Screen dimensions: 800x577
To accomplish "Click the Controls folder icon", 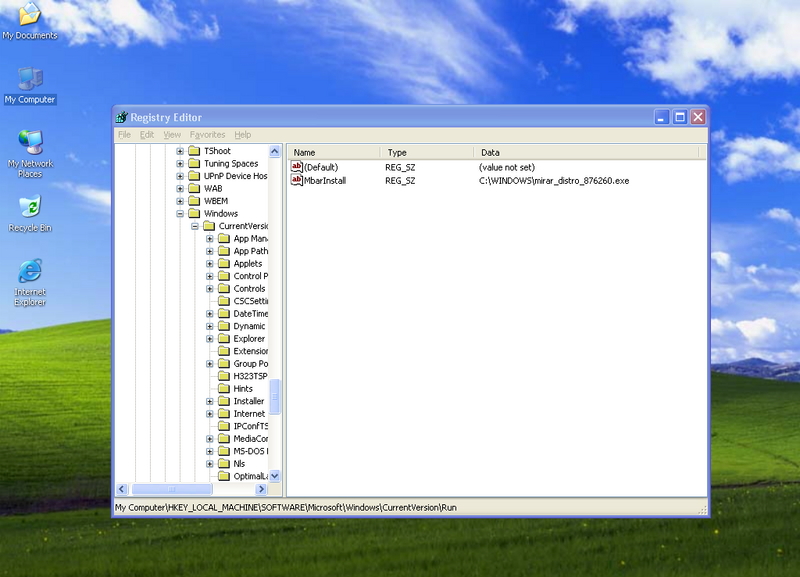I will point(223,288).
